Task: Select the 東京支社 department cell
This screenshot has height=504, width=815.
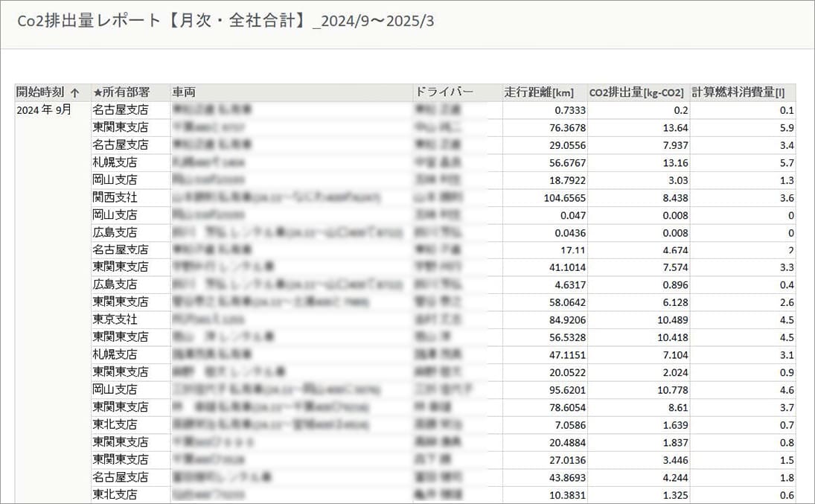Action: pyautogui.click(x=123, y=319)
